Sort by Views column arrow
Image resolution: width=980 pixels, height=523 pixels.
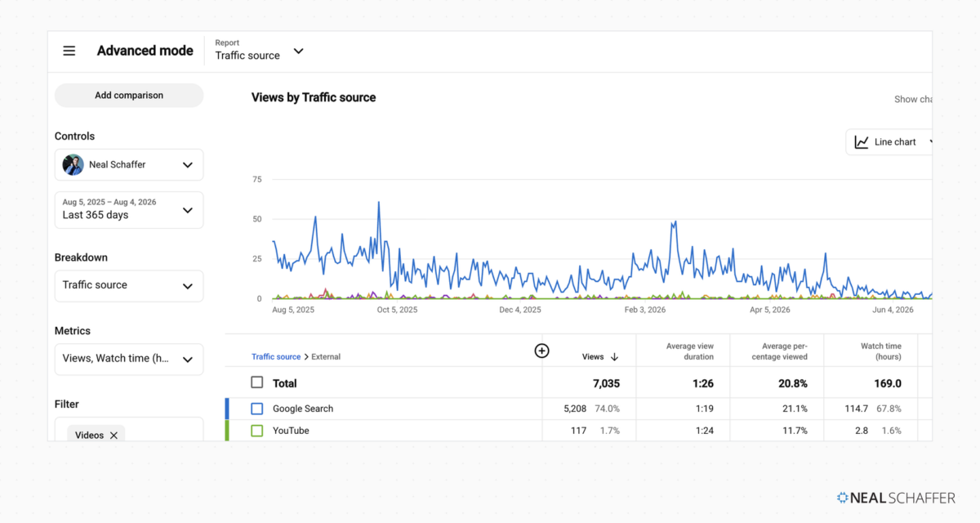614,357
